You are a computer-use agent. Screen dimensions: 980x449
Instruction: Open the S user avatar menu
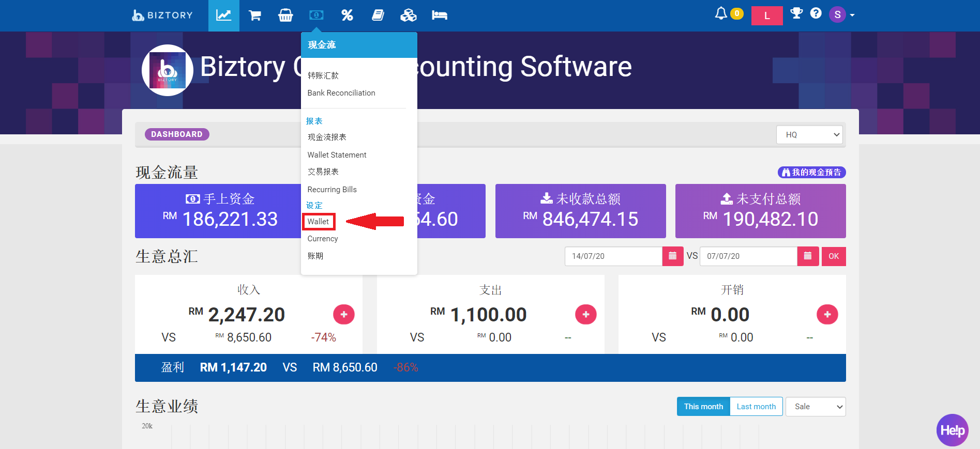[841, 14]
